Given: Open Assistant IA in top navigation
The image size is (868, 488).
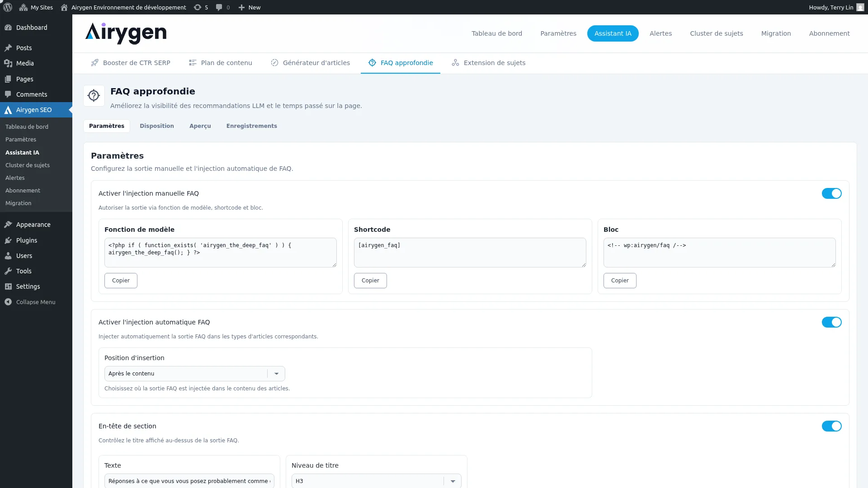Looking at the screenshot, I should tap(613, 33).
